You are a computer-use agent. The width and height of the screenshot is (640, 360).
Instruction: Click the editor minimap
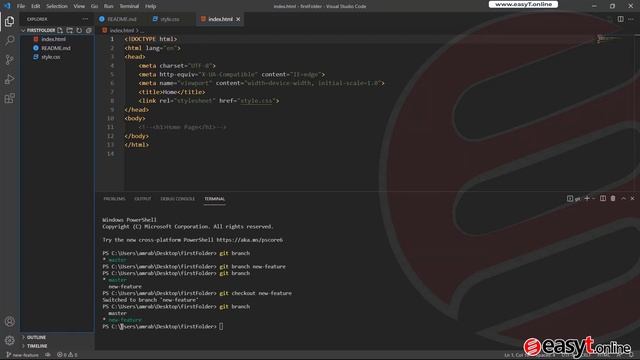pos(606,39)
